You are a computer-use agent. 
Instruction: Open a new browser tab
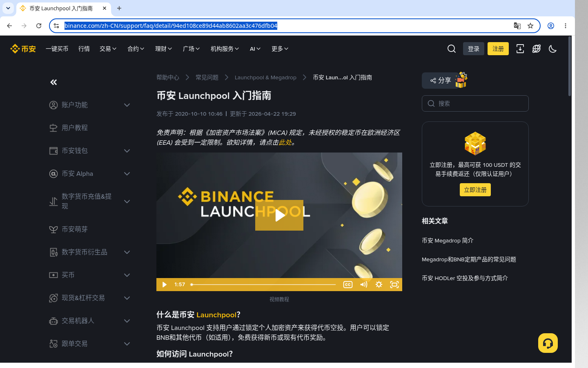(x=119, y=8)
